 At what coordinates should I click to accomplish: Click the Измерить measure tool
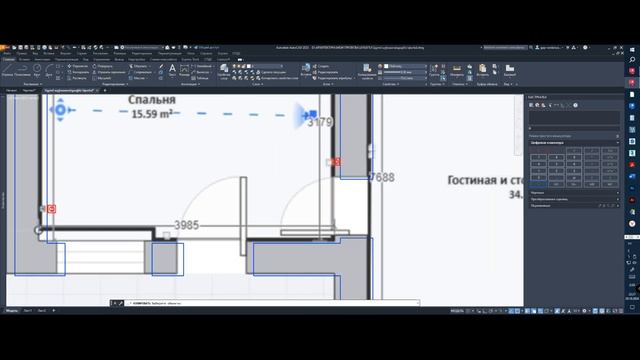click(457, 70)
